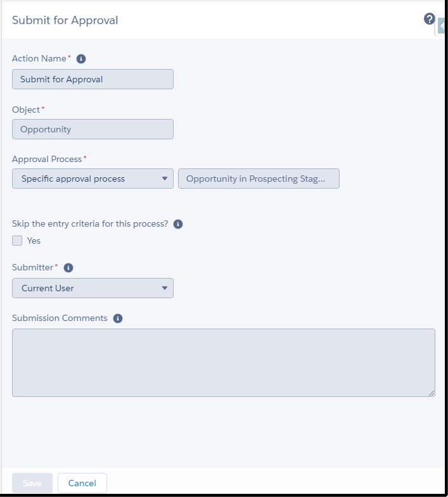Image resolution: width=448 pixels, height=497 pixels.
Task: Click the textarea resize handle corner
Action: (432, 393)
